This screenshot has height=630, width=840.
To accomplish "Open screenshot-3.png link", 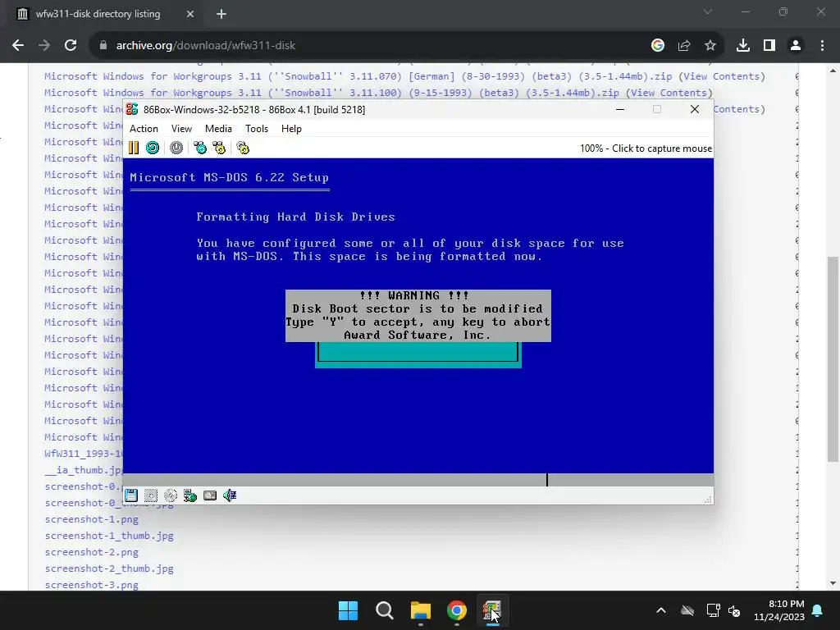I will coord(92,585).
